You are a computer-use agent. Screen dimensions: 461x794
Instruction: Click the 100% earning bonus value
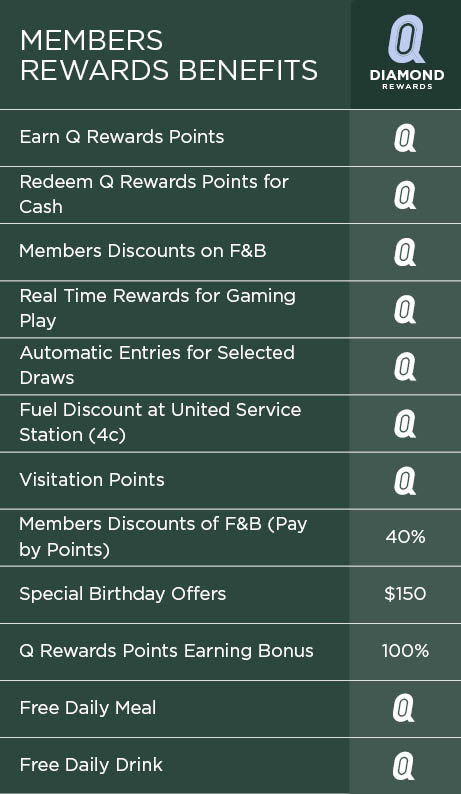coord(405,651)
